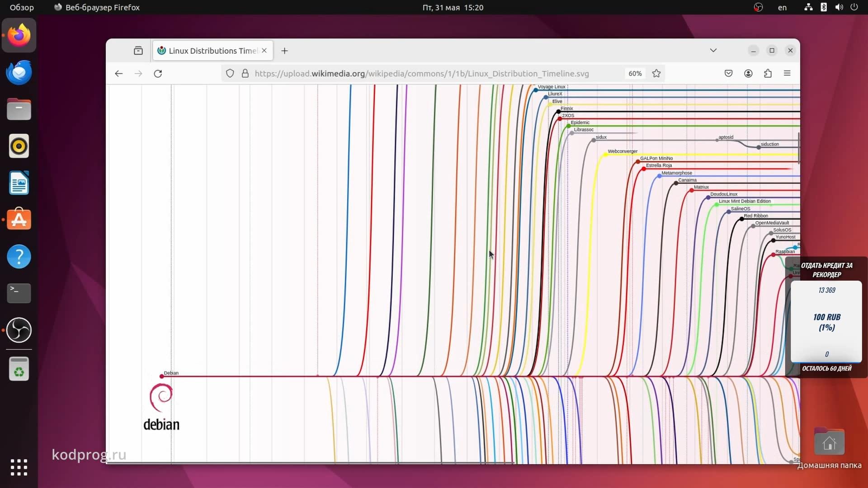
Task: Click the GALPon MiniNo label
Action: (x=656, y=159)
